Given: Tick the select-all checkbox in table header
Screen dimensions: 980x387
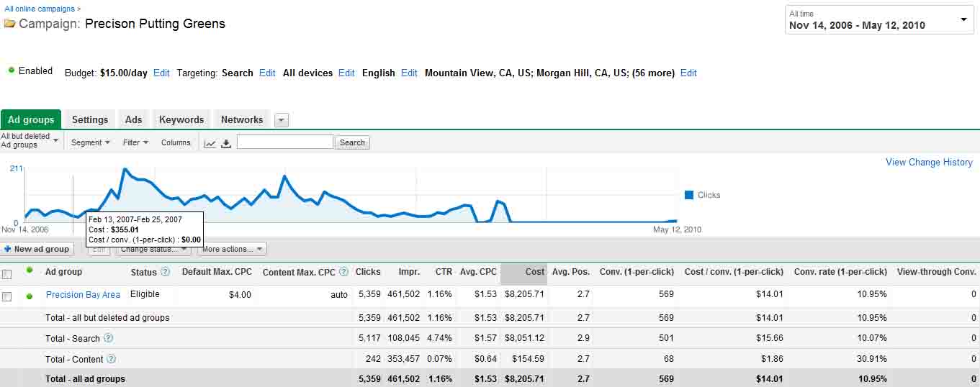Looking at the screenshot, I should (x=7, y=274).
